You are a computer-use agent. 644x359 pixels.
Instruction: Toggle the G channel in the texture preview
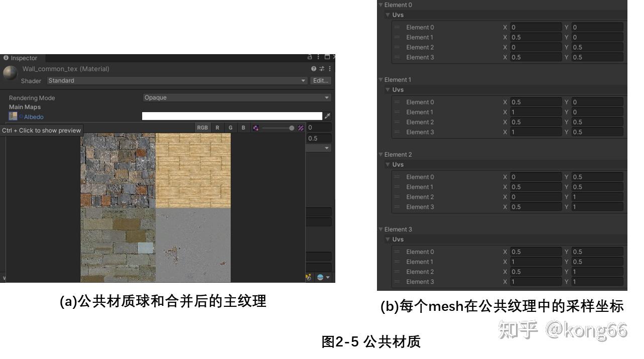pos(230,128)
